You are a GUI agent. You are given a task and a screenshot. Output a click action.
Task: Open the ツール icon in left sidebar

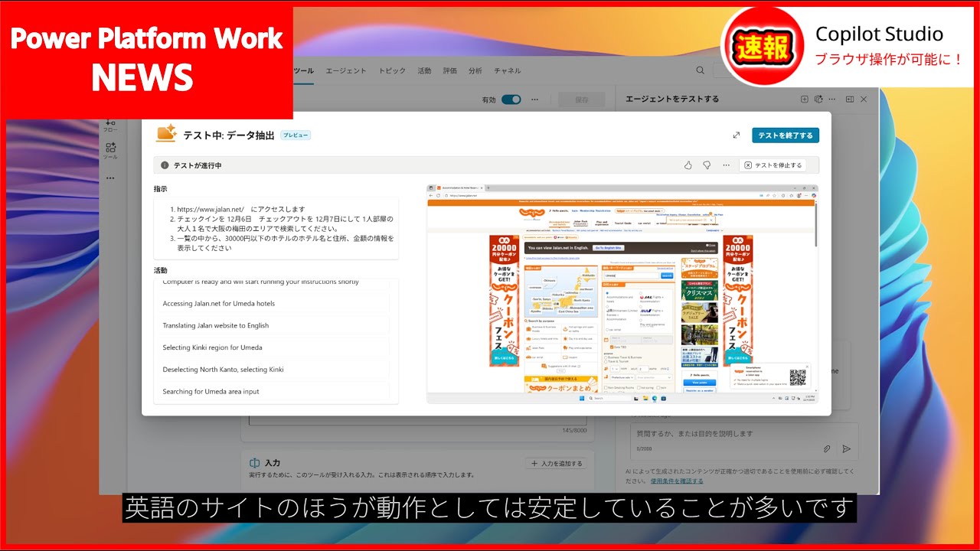[110, 150]
